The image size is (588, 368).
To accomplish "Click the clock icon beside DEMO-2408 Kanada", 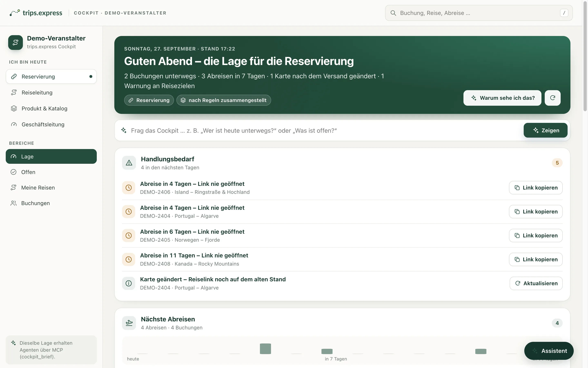I will tap(129, 259).
